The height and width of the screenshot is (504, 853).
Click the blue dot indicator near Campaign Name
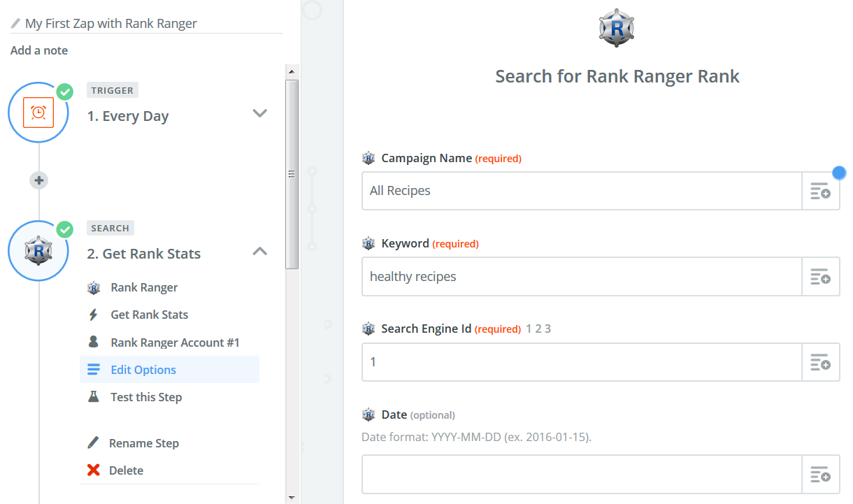(839, 172)
